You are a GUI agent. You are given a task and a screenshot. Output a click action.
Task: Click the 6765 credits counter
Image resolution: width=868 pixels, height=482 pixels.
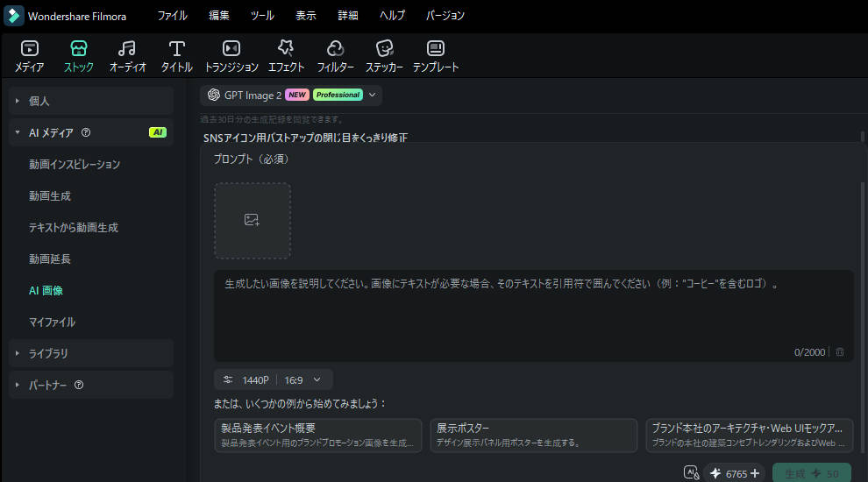[x=736, y=474]
